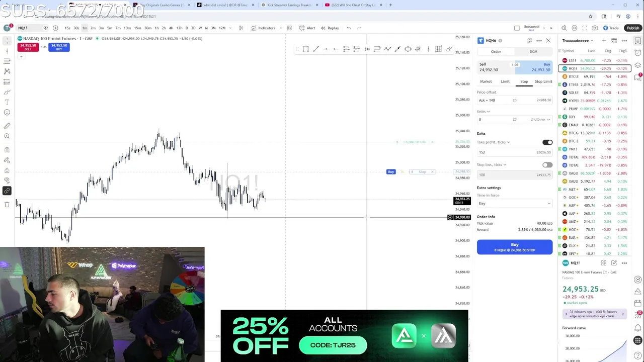Open the ruler measure tool in left sidebar

point(7,126)
